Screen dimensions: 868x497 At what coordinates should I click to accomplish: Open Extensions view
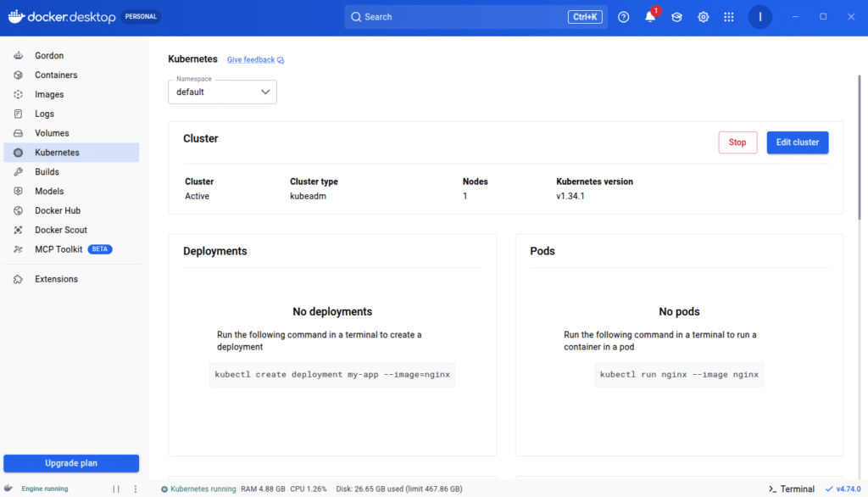tap(71, 279)
